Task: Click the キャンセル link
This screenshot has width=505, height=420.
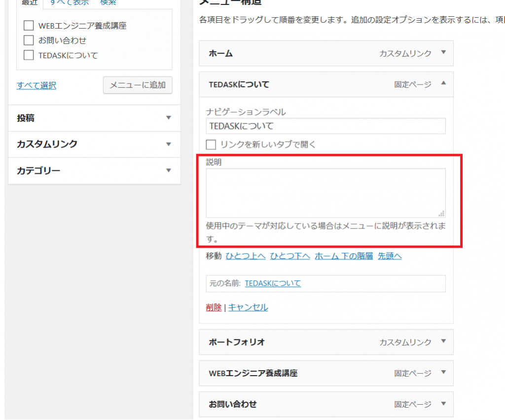Action: [248, 307]
